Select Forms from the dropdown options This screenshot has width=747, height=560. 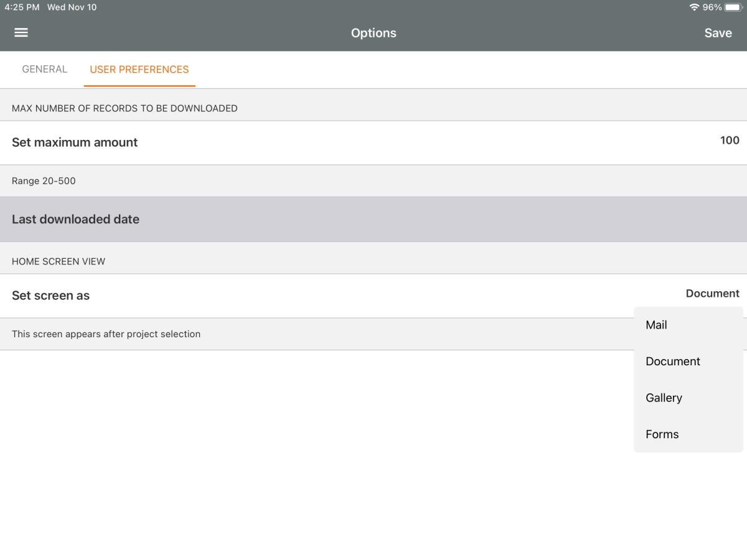point(662,434)
